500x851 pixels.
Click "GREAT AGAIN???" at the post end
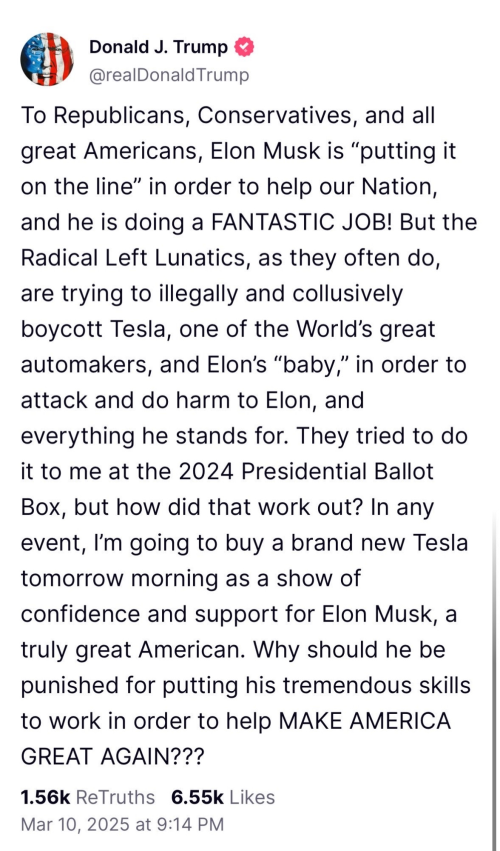click(x=112, y=757)
